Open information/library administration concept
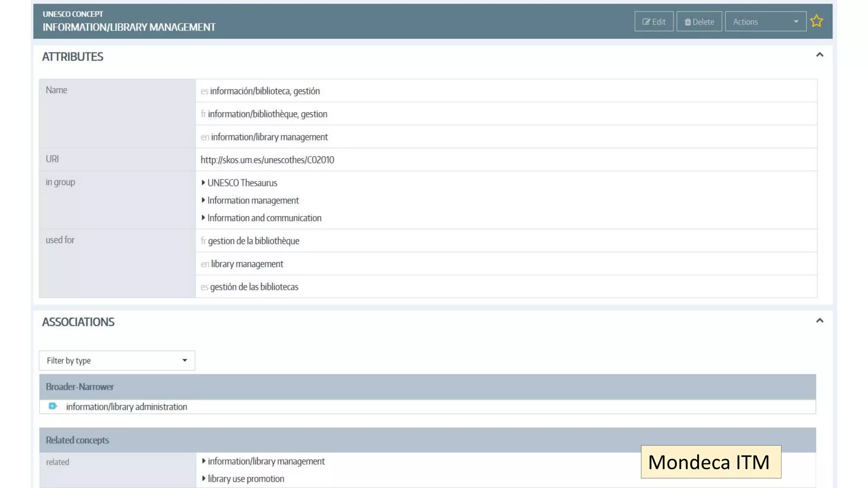The height and width of the screenshot is (488, 868). [126, 407]
